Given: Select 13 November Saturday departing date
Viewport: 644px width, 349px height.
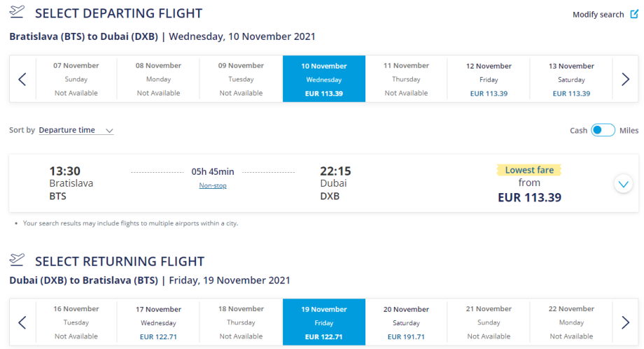Looking at the screenshot, I should pyautogui.click(x=571, y=79).
